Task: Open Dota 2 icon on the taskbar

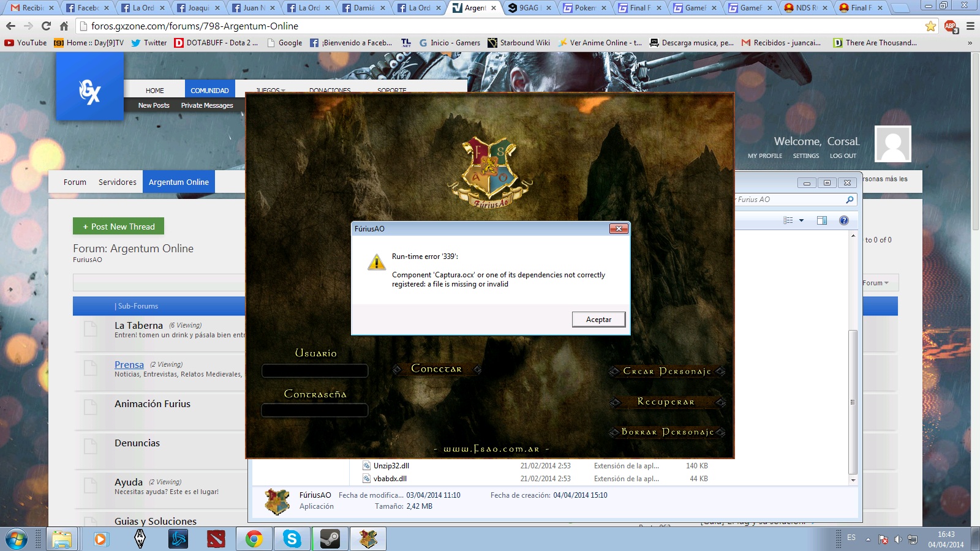Action: tap(216, 539)
